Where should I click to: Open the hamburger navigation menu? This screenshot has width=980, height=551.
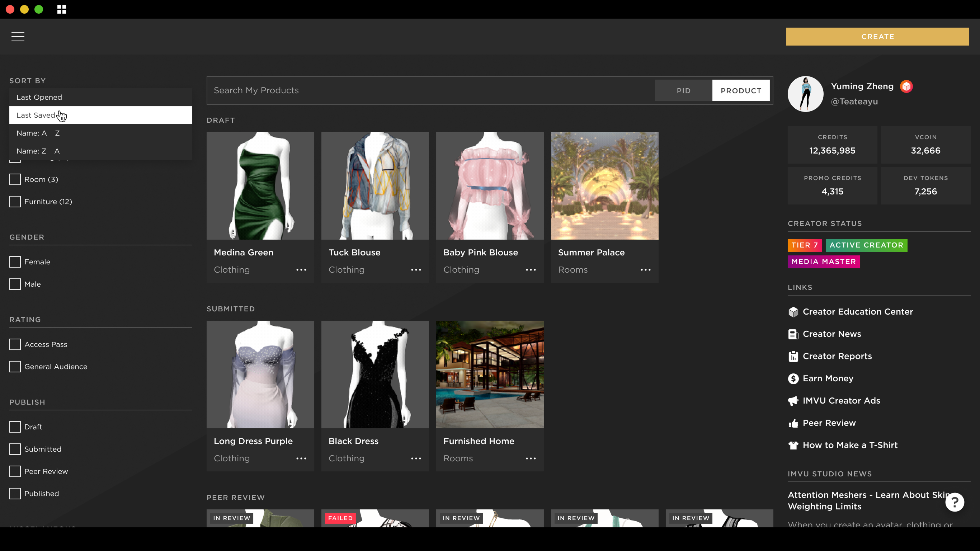[x=18, y=37]
